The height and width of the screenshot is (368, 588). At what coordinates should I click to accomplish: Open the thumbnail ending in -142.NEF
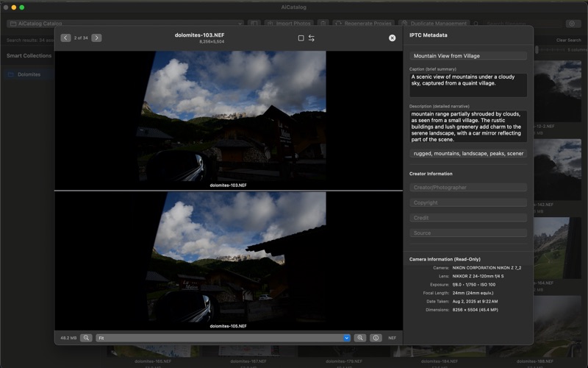(x=558, y=170)
